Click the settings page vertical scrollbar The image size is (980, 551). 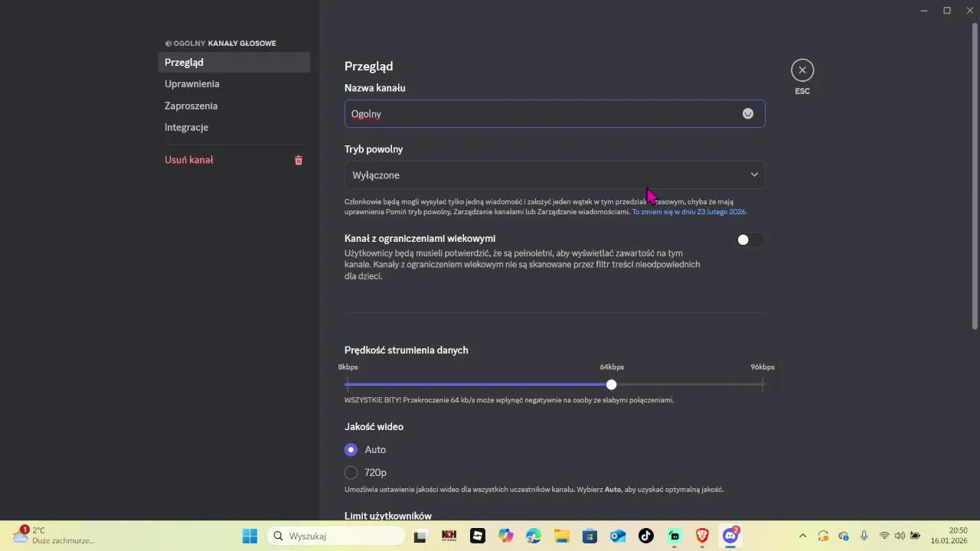tap(975, 176)
